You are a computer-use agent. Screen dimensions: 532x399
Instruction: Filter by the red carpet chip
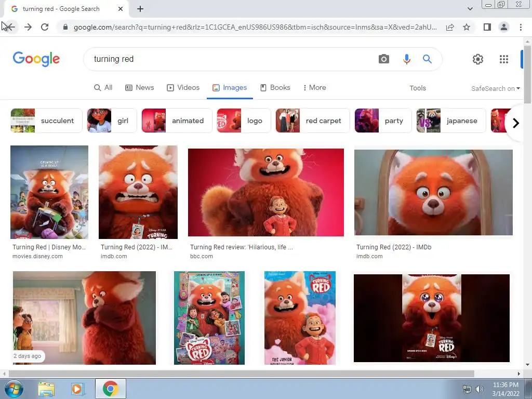click(x=312, y=121)
